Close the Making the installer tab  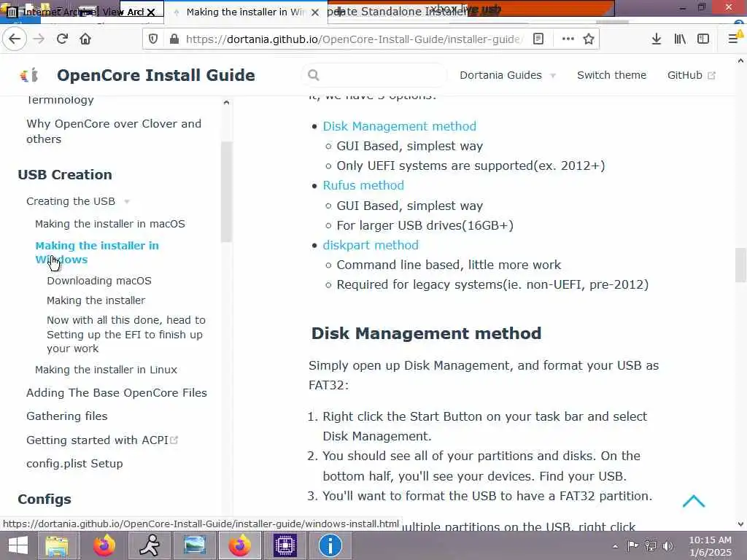(315, 12)
